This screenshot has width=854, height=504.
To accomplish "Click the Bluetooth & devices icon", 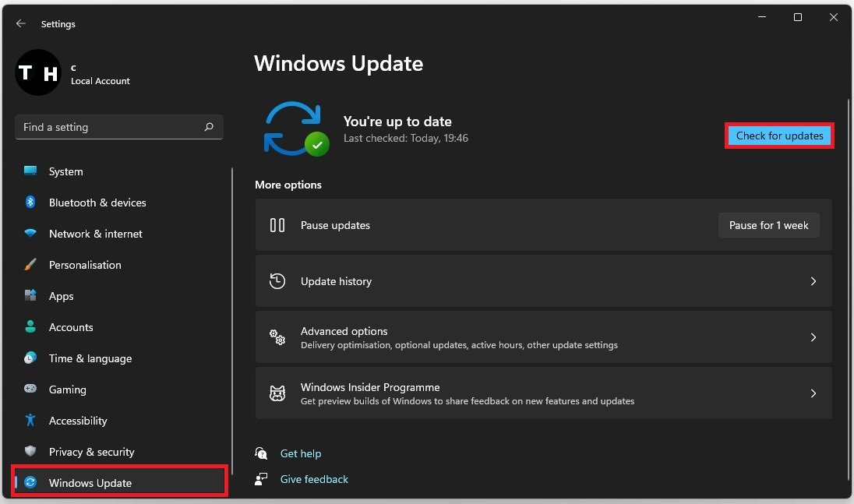I will click(30, 203).
